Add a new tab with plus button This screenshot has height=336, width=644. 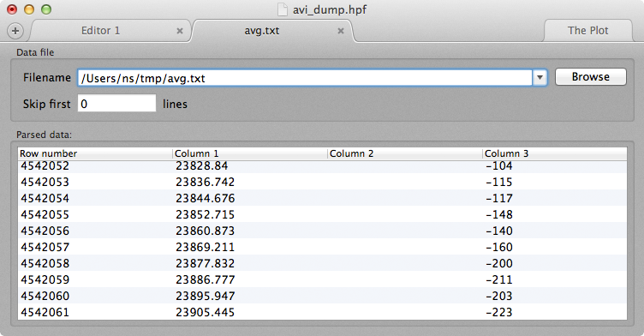[15, 31]
